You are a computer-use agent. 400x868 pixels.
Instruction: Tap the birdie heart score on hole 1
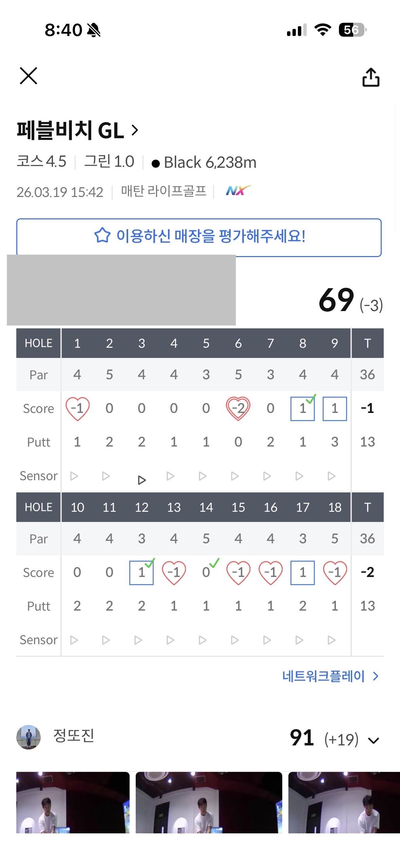pos(77,409)
